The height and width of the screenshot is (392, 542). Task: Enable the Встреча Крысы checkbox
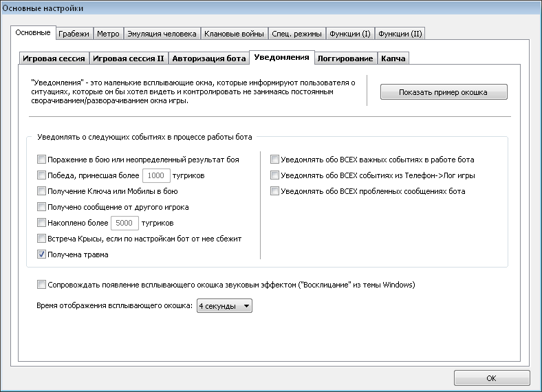(41, 239)
